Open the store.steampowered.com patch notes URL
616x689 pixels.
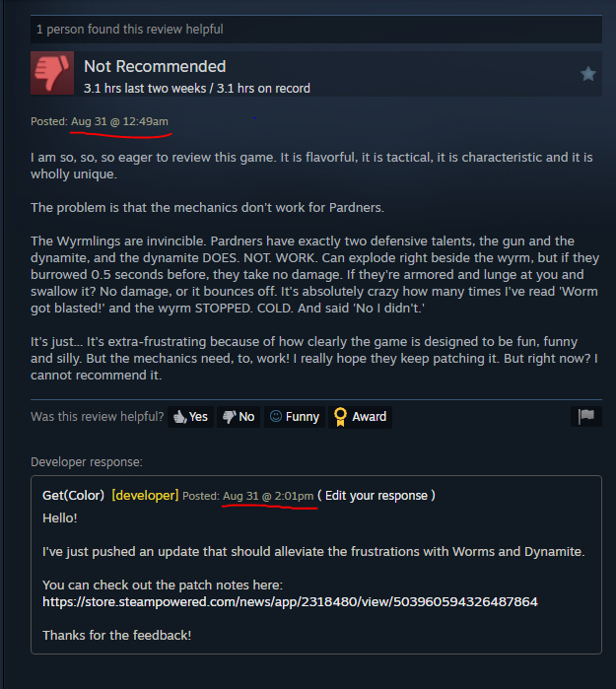(290, 601)
